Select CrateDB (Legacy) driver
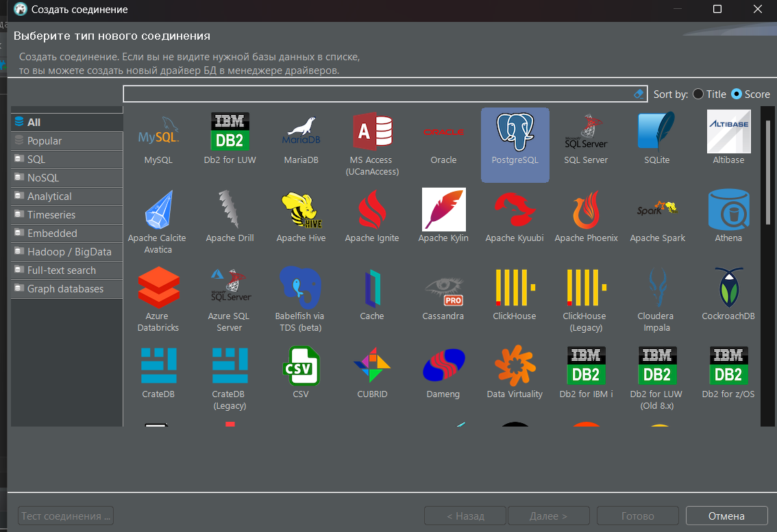Screen dimensions: 777x532 pyautogui.click(x=230, y=377)
